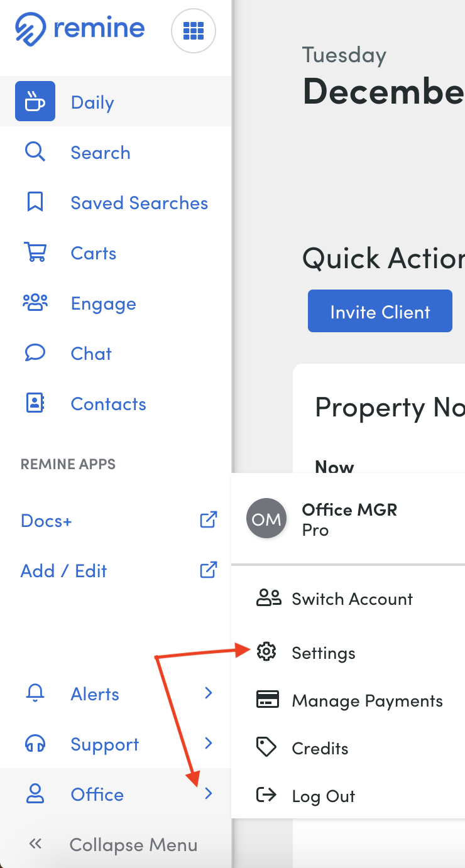Open the Engage section
The height and width of the screenshot is (868, 465).
[x=116, y=303]
